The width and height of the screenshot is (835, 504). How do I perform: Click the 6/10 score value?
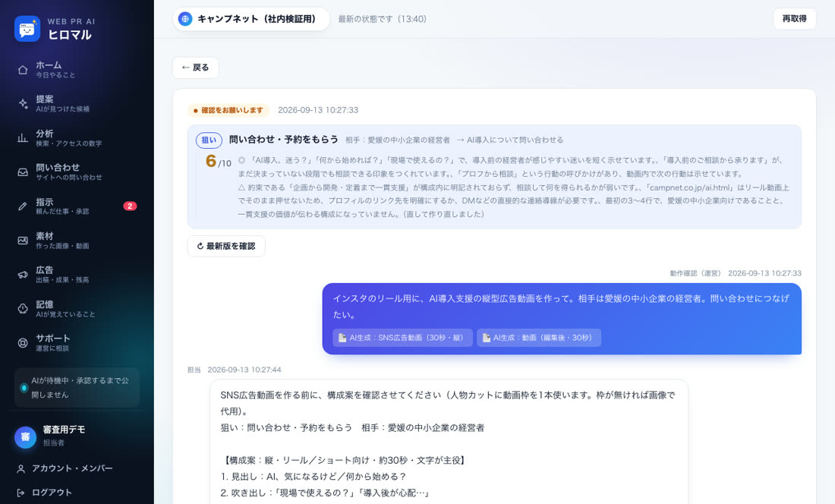[x=219, y=161]
